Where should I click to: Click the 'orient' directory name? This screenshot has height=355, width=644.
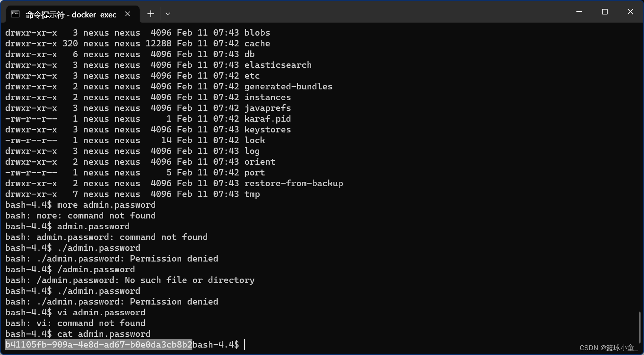260,162
